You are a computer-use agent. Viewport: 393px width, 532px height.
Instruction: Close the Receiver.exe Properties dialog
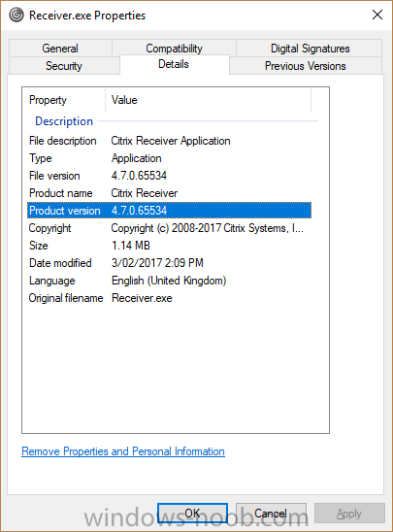point(377,15)
